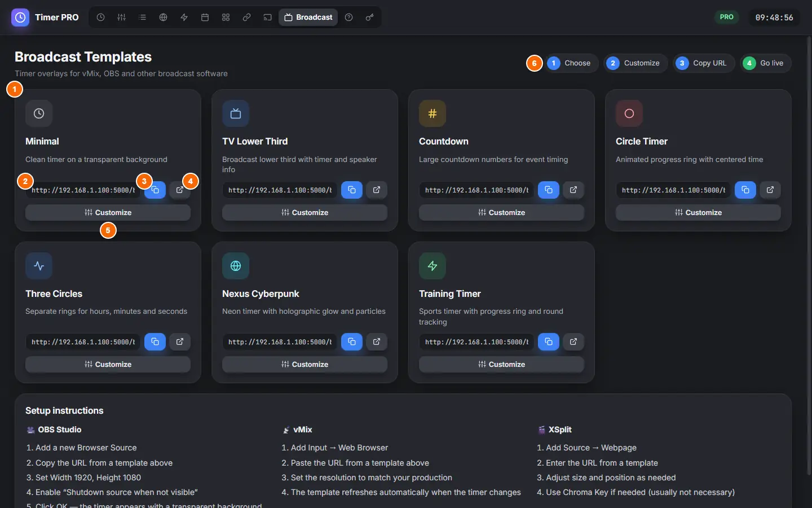Click the 09:48:56 clock display

tap(774, 17)
